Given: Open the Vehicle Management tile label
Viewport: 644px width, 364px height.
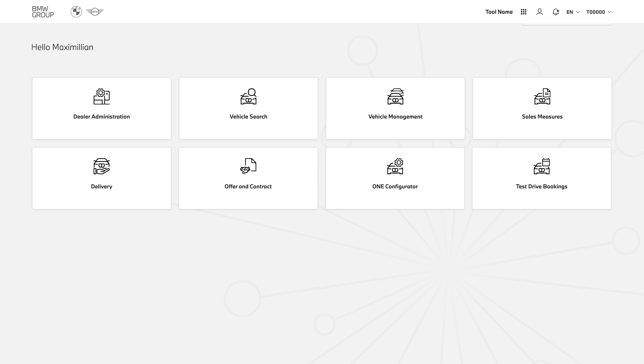Looking at the screenshot, I should coord(395,117).
